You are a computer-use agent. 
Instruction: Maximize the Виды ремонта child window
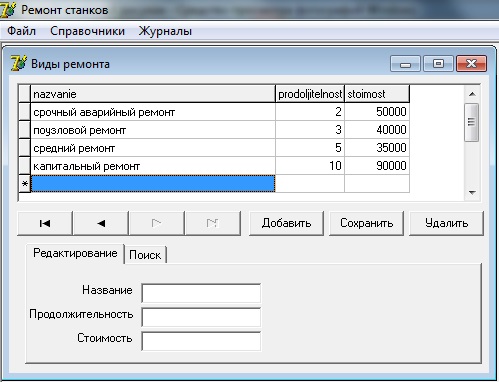pos(438,64)
